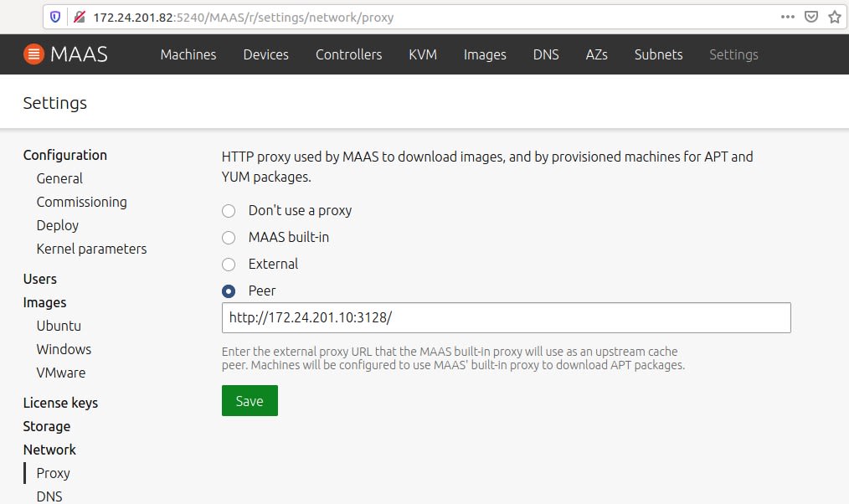
Task: Choose the "MAAS built-in" proxy option
Action: point(229,238)
